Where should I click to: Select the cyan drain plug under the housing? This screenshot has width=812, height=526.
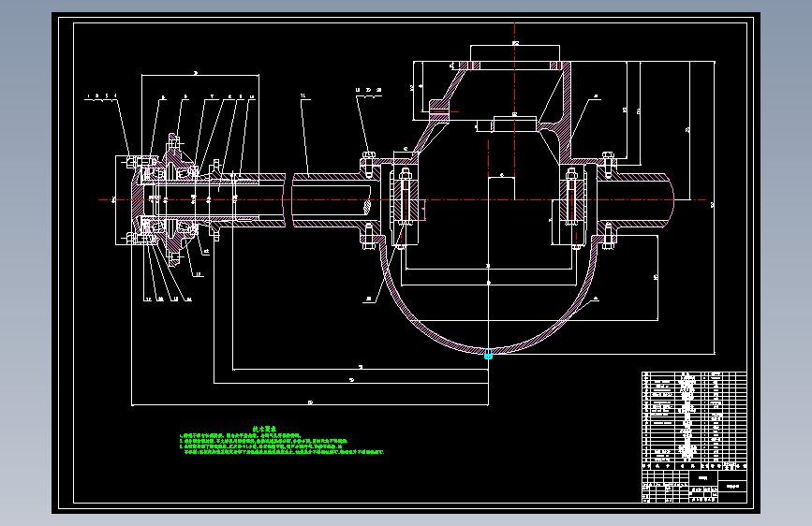(x=488, y=356)
